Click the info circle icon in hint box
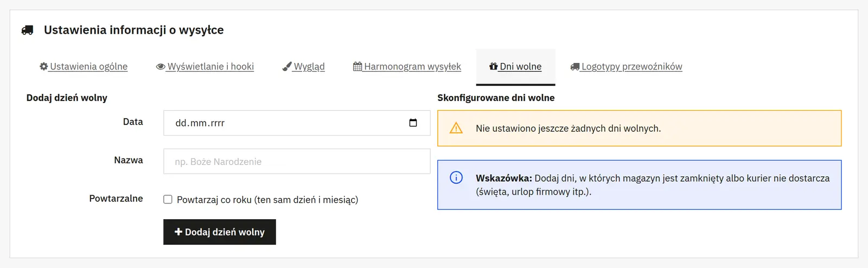Screen dimensions: 868x268 (x=456, y=178)
